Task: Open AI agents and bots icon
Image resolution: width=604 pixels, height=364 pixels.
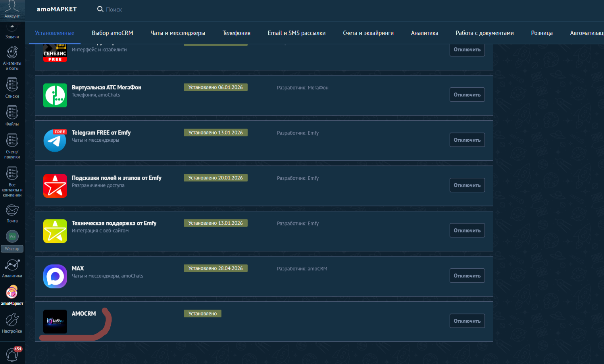Action: point(12,52)
